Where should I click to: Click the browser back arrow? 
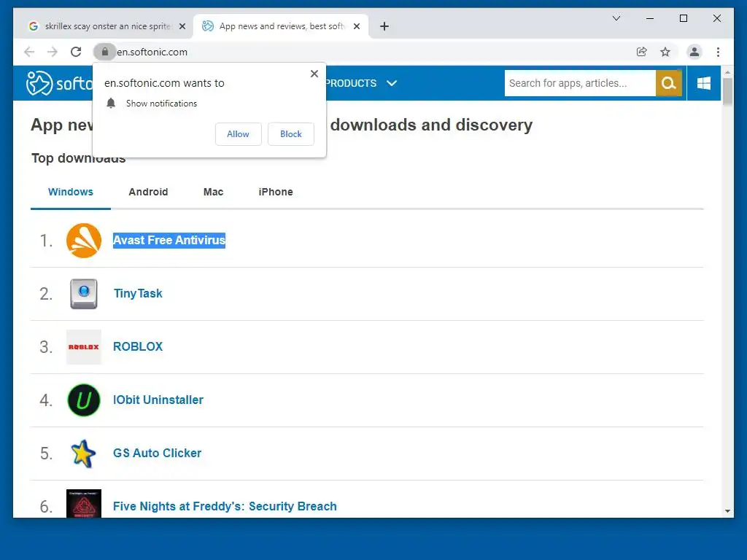point(29,52)
